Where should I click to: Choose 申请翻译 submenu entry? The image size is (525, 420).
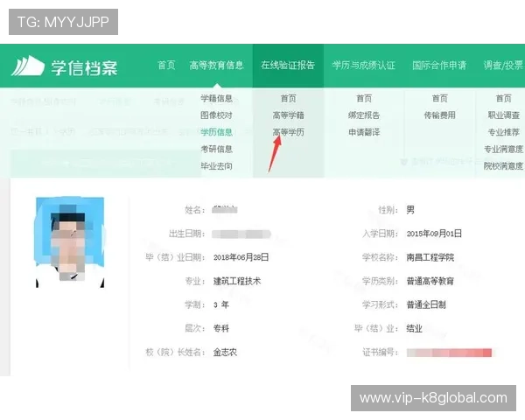(x=364, y=132)
